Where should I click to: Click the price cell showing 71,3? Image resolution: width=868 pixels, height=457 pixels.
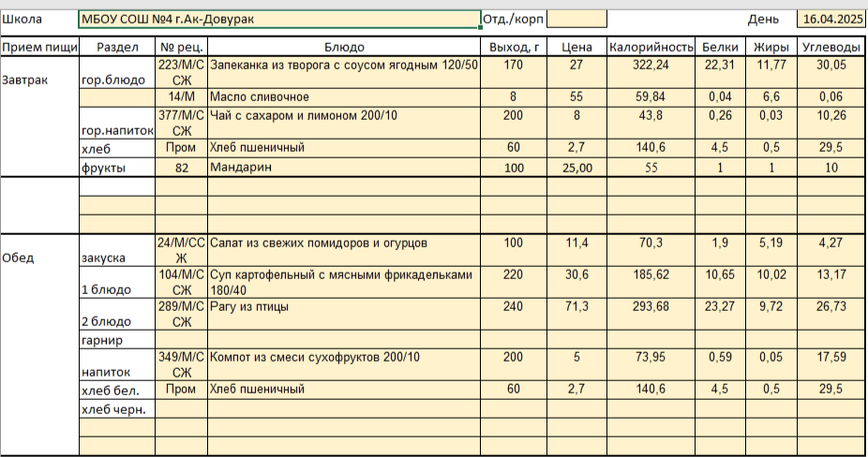point(576,306)
